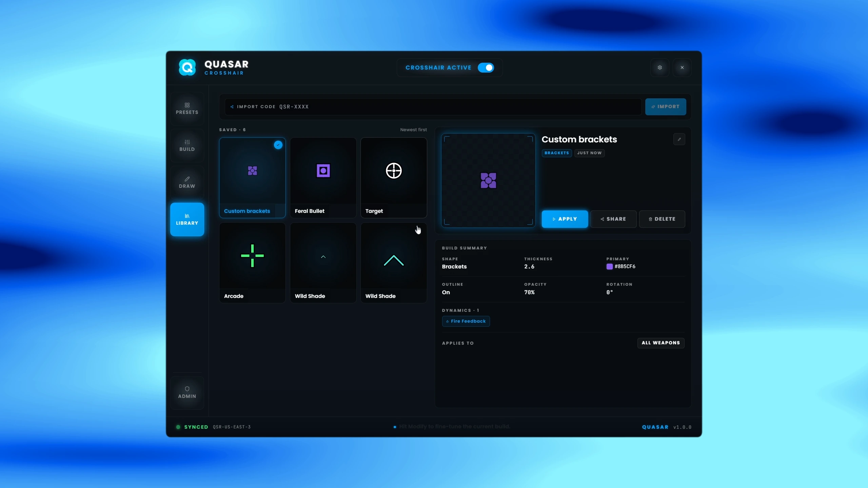The height and width of the screenshot is (488, 868).
Task: Click the Dynamics · 1 label
Action: [x=460, y=310]
